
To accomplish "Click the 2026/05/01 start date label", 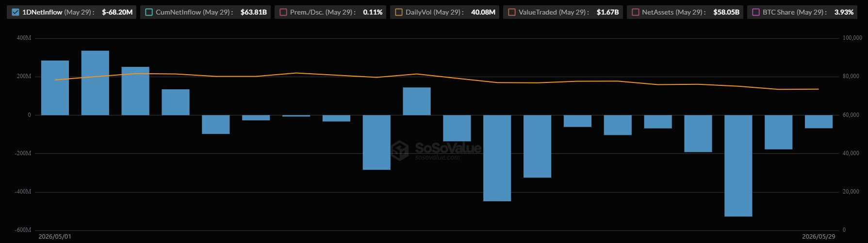I will 55,237.
